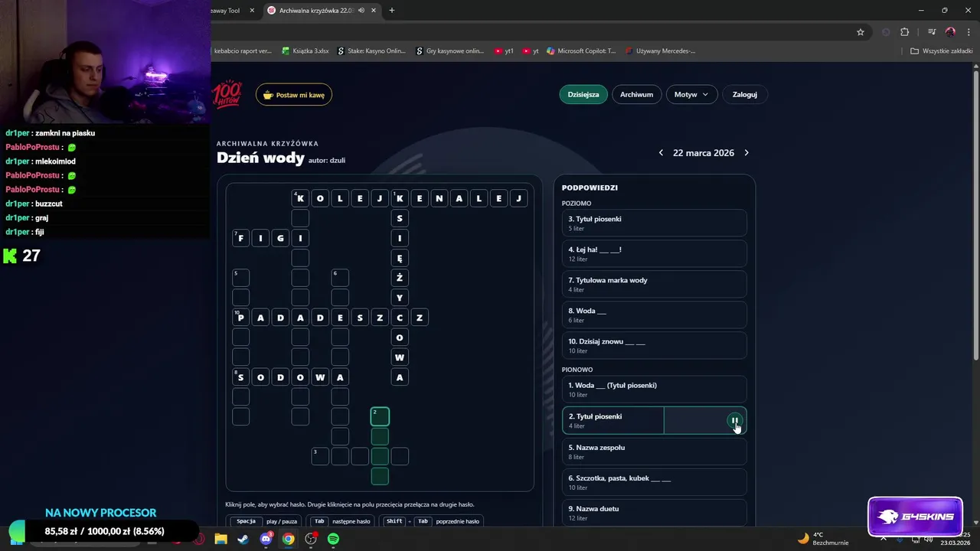Viewport: 980px width, 551px height.
Task: Bookmark this page with the star icon
Action: click(x=861, y=32)
